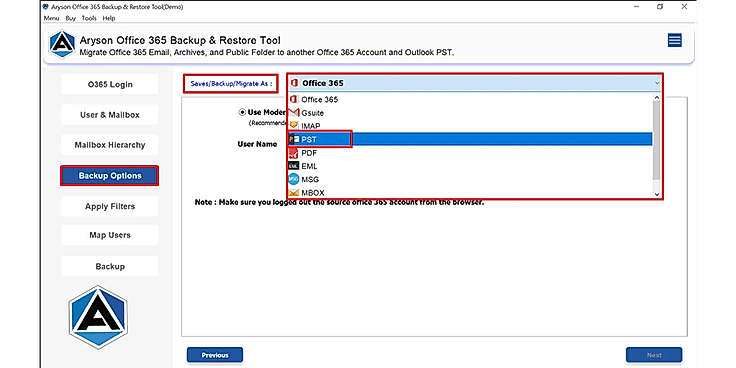
Task: Go to the User & Mailbox step
Action: [x=110, y=115]
